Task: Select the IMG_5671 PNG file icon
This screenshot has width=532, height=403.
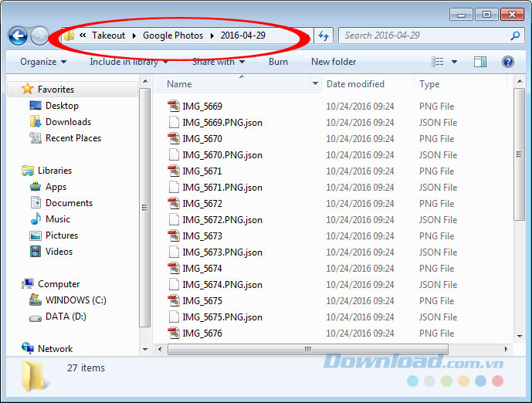Action: (x=174, y=171)
